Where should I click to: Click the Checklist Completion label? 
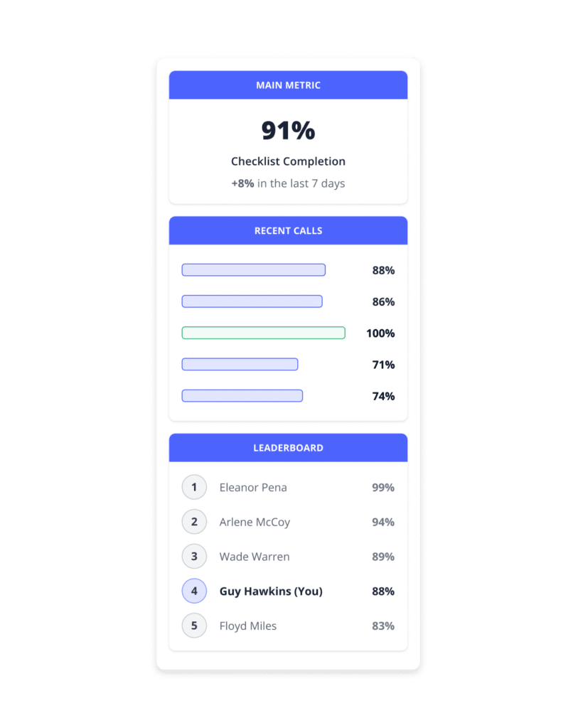click(x=289, y=161)
